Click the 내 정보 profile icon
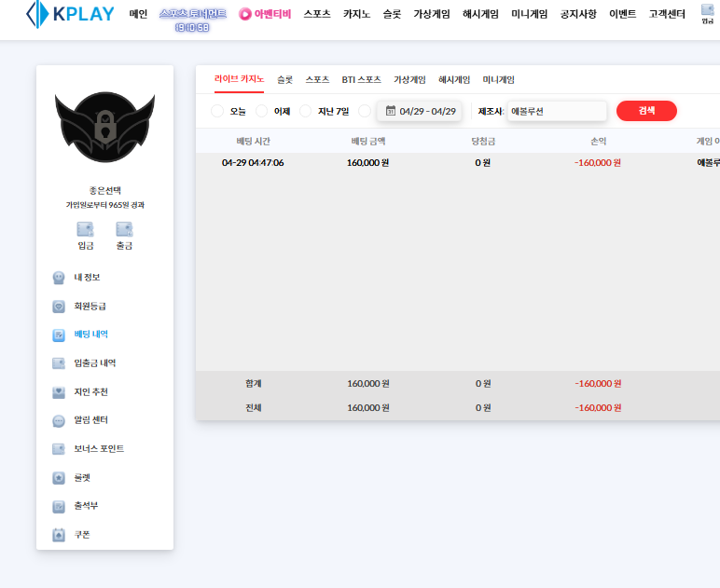The image size is (720, 588). (x=59, y=278)
